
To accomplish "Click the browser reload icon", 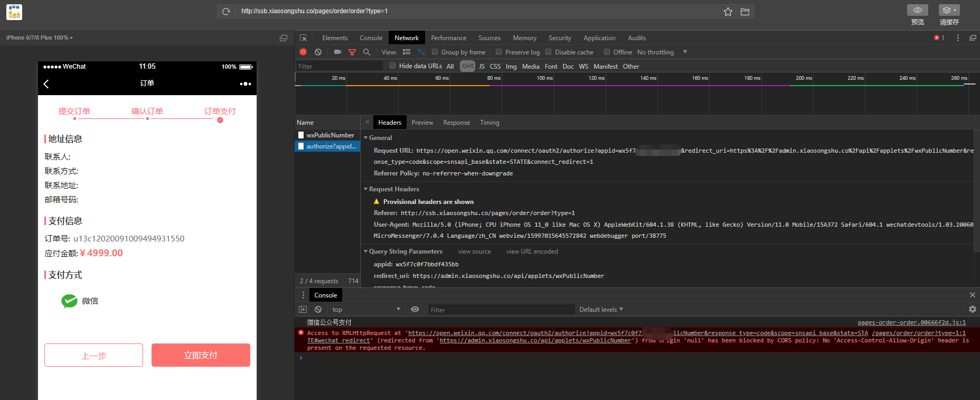I will point(226,11).
